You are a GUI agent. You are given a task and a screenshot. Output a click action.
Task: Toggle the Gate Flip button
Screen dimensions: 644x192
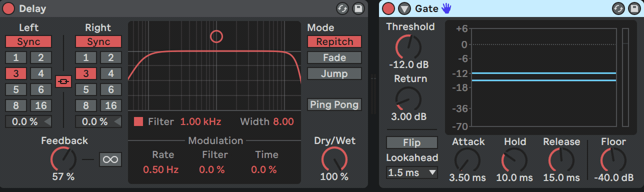tap(411, 142)
